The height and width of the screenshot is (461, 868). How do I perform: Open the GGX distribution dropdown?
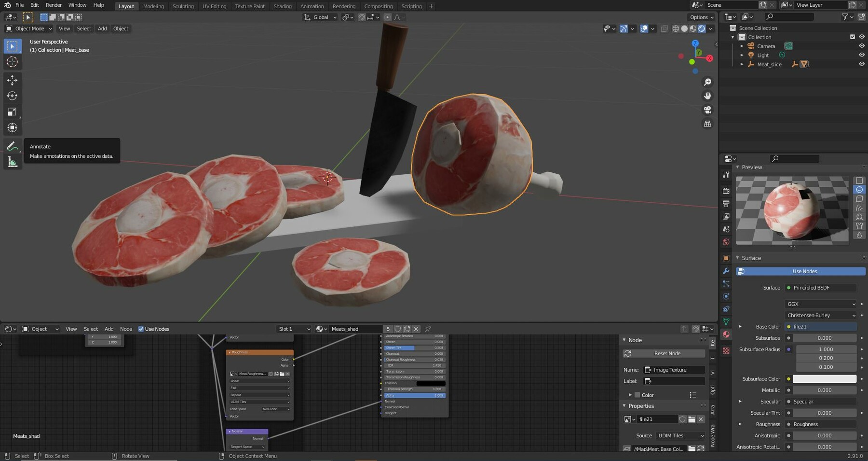pos(820,304)
